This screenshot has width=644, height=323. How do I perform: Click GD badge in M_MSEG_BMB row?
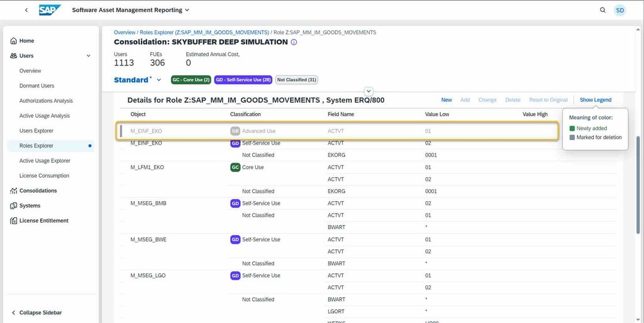point(235,204)
